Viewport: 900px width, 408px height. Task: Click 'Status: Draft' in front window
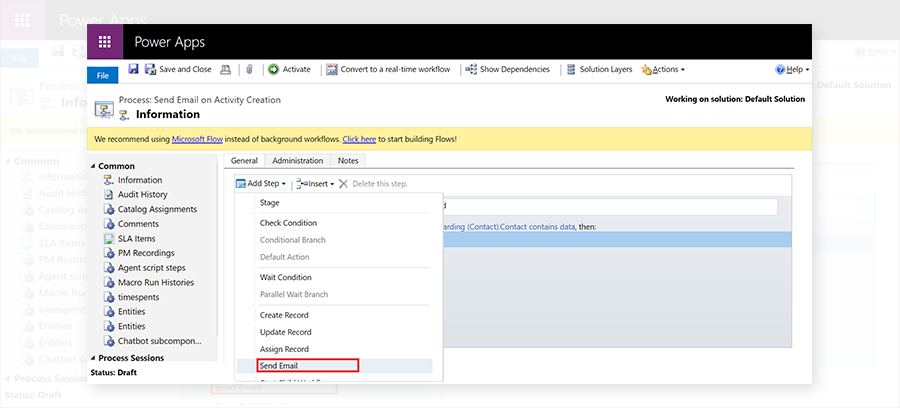(114, 372)
